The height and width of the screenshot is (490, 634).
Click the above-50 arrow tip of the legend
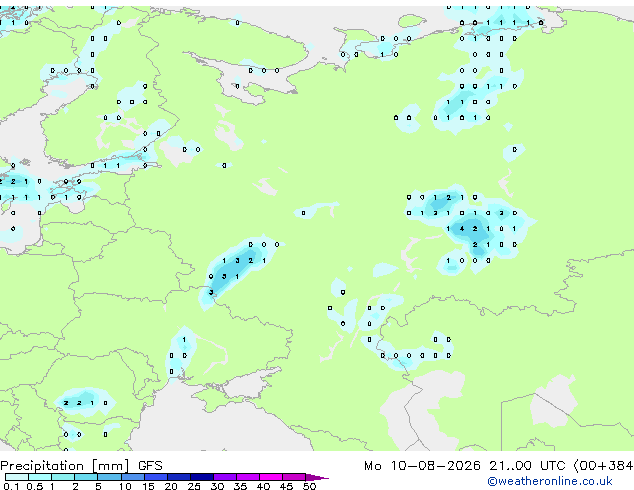(317, 477)
